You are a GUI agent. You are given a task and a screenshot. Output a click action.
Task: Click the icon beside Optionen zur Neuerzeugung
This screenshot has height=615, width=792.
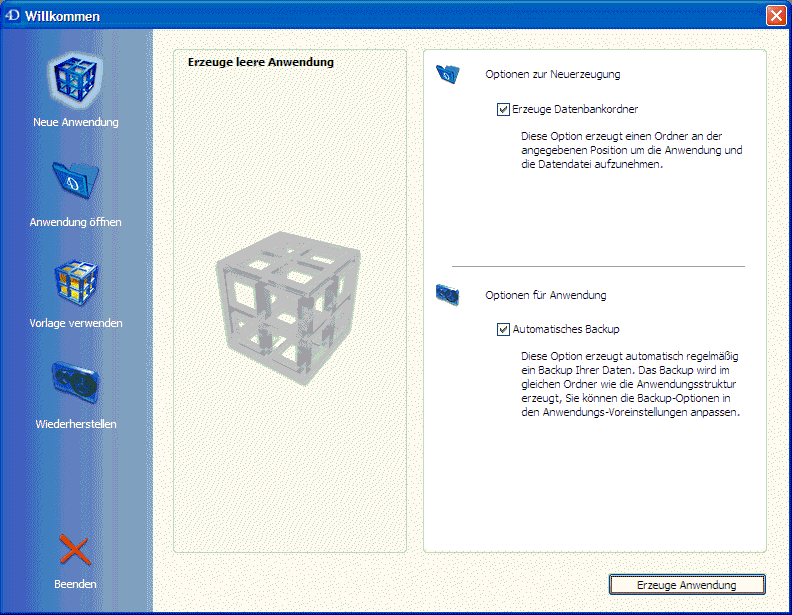(447, 74)
